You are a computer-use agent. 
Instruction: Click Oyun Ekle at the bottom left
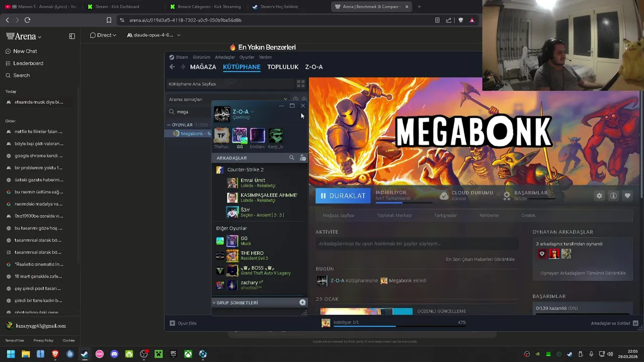click(x=183, y=323)
